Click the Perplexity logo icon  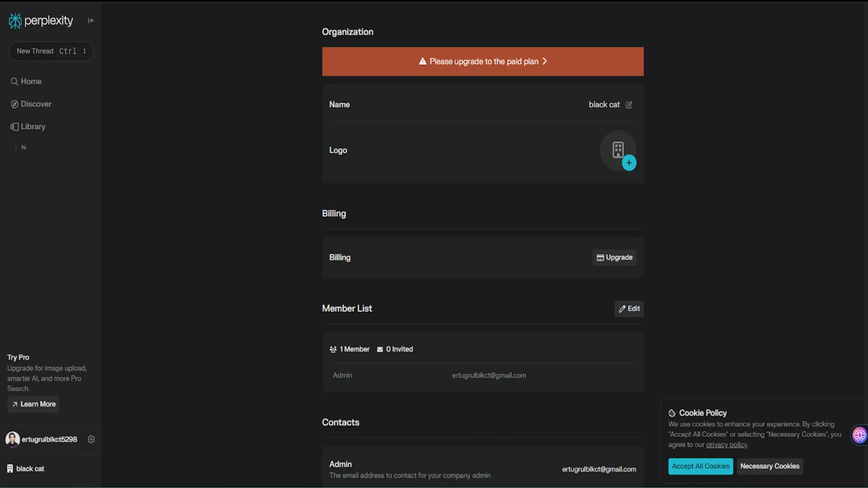15,21
